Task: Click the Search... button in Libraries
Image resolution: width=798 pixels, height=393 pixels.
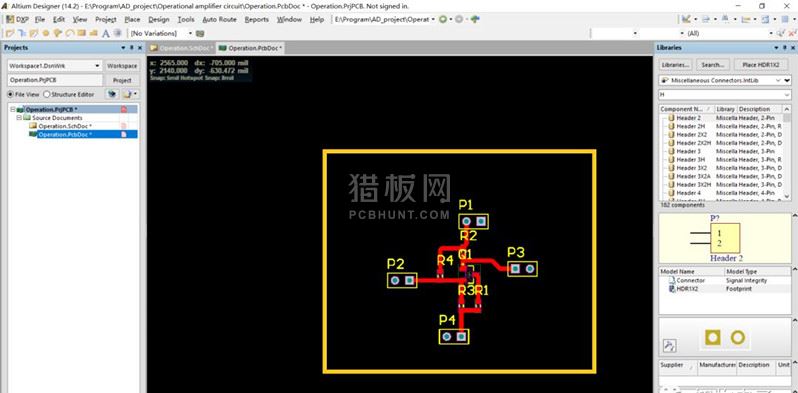Action: point(712,65)
